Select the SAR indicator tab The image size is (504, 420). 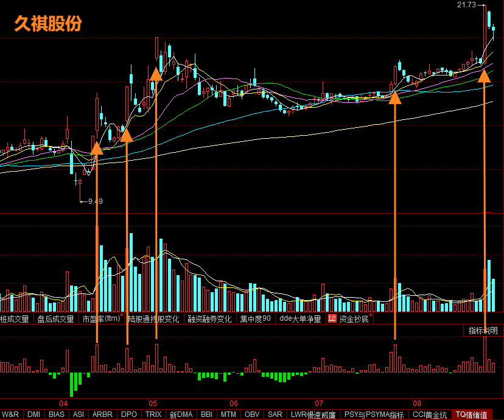click(x=275, y=415)
